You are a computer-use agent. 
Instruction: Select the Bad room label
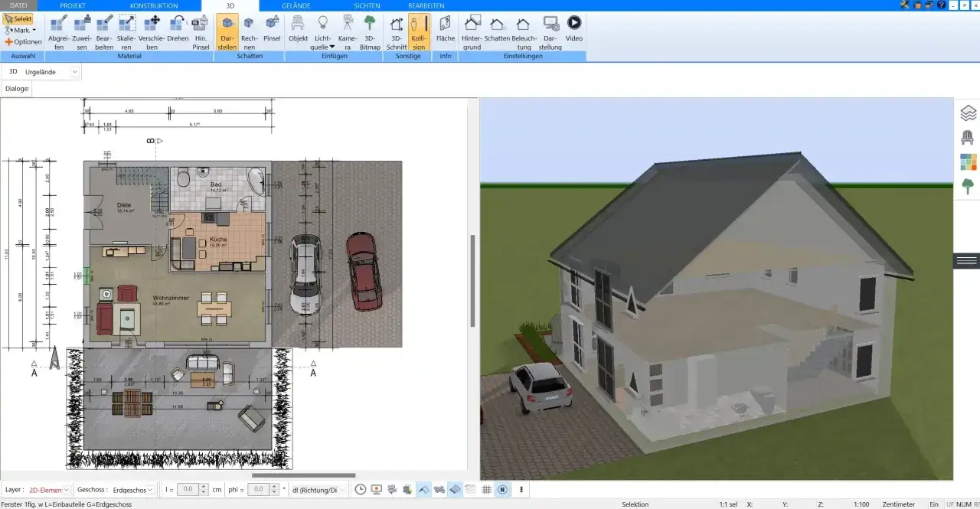[215, 186]
